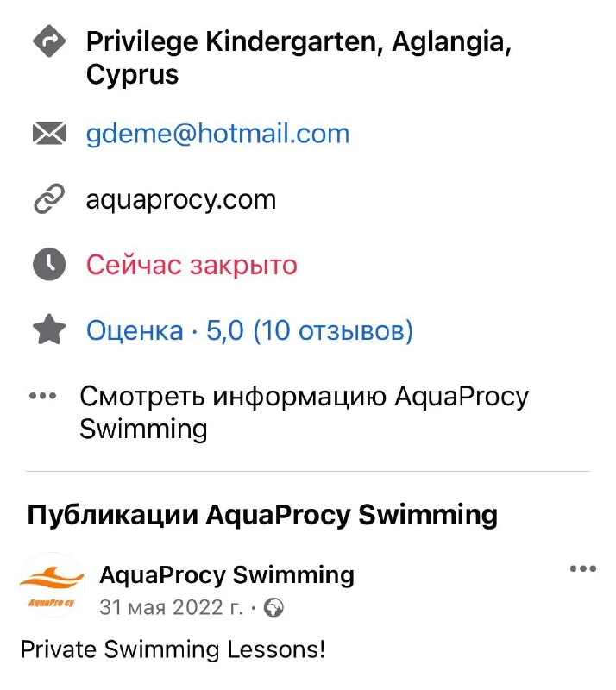Open the post's three-dot options menu
The height and width of the screenshot is (690, 616).
click(583, 569)
